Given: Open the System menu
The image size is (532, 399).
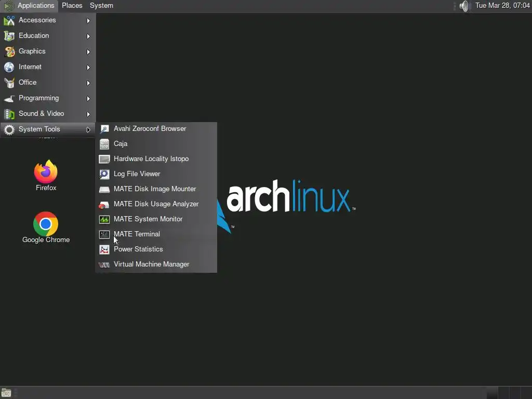Looking at the screenshot, I should click(101, 6).
